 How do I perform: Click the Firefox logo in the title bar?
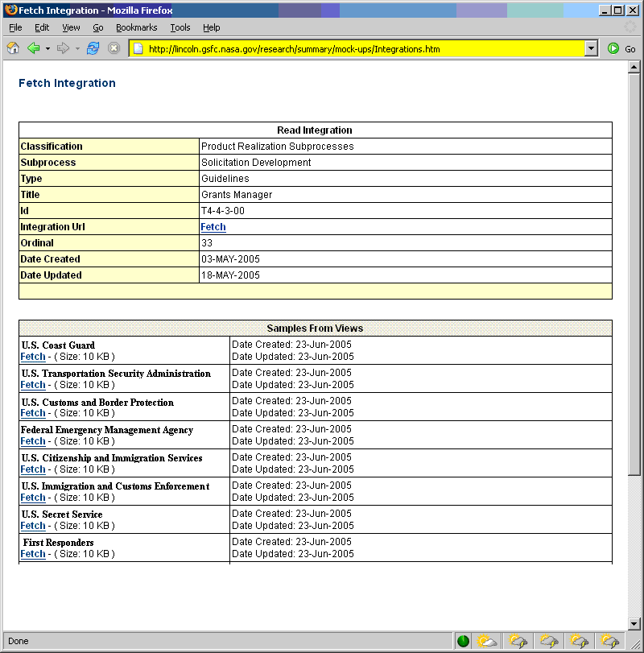[x=11, y=10]
